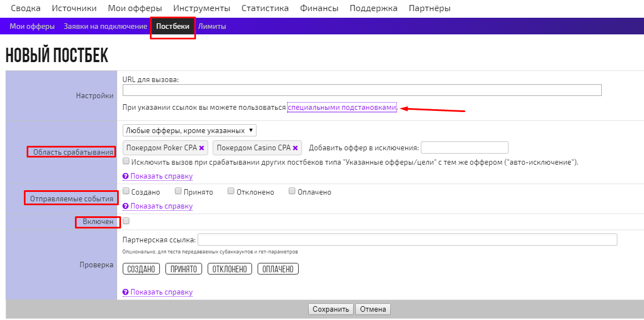644x320 pixels.
Task: Click help icon in Отправляемые события section
Action: pos(127,206)
